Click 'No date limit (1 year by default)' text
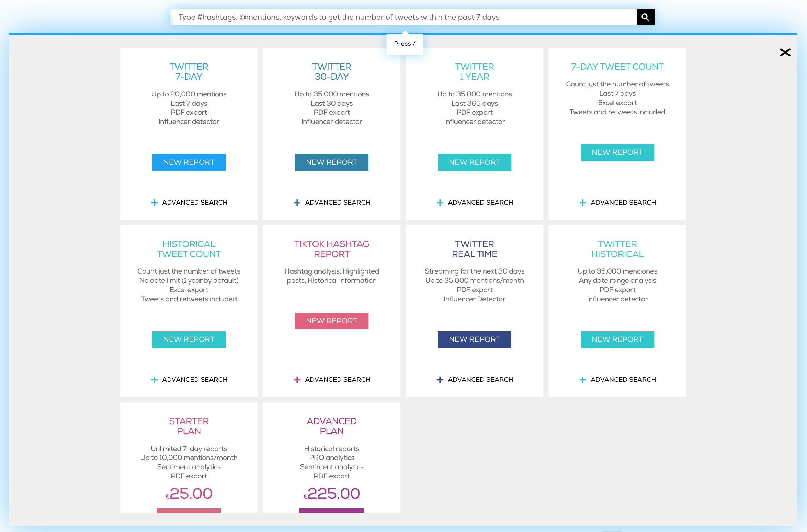This screenshot has width=807, height=532. 189,280
